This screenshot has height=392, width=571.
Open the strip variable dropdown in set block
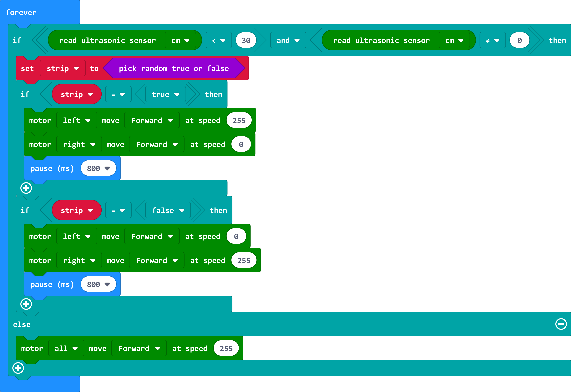pos(63,68)
